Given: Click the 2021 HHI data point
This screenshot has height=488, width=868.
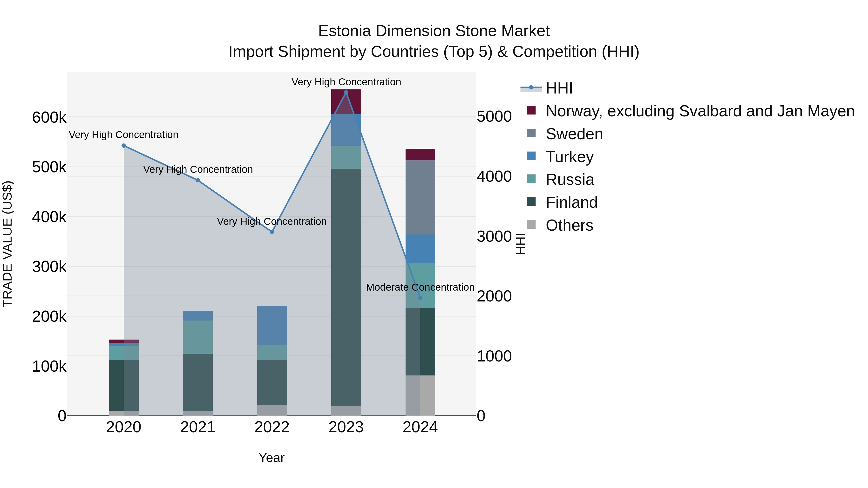Looking at the screenshot, I should pos(198,180).
